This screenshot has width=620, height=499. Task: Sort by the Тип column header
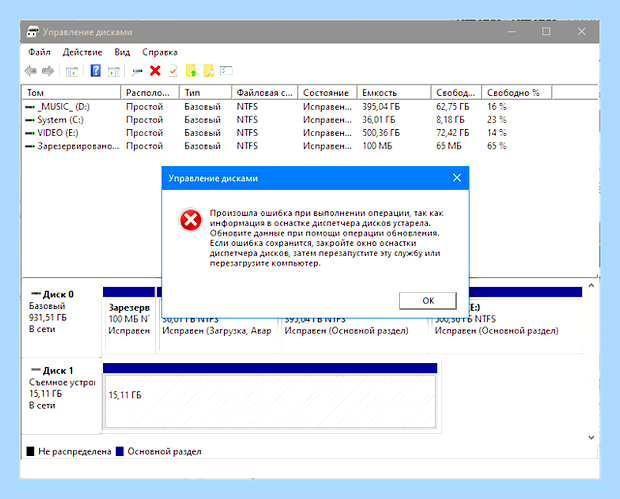(x=206, y=93)
